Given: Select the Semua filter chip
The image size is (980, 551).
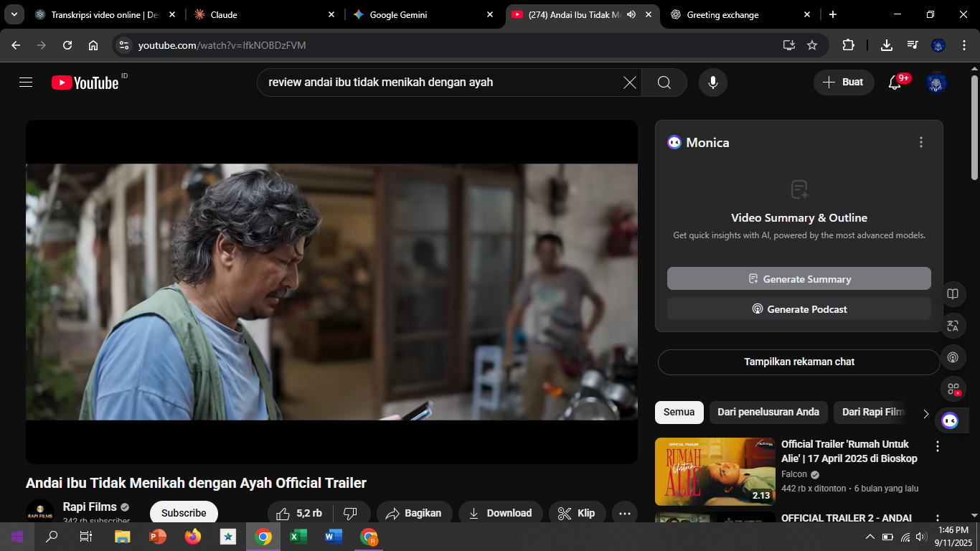Looking at the screenshot, I should pyautogui.click(x=679, y=412).
